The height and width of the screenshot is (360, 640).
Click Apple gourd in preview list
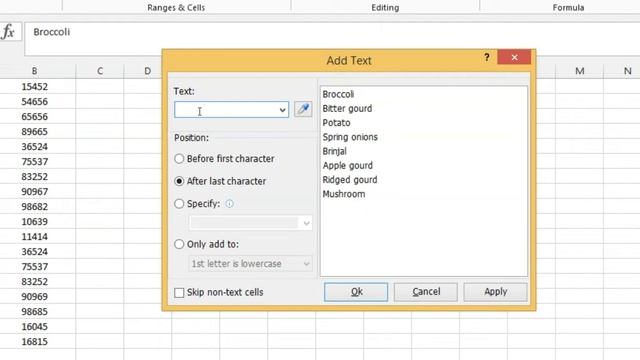coord(347,166)
